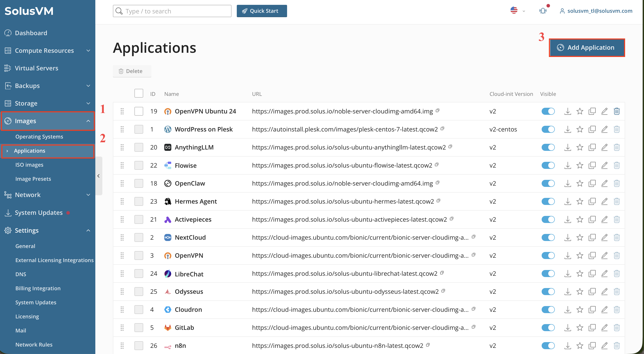Collapse the sidebar with the arrow handle

[98, 176]
